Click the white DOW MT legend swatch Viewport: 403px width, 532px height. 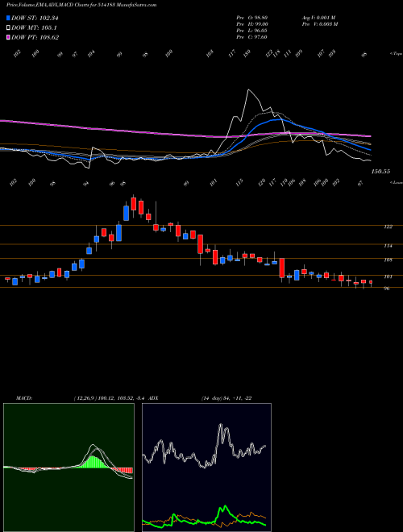[9, 28]
